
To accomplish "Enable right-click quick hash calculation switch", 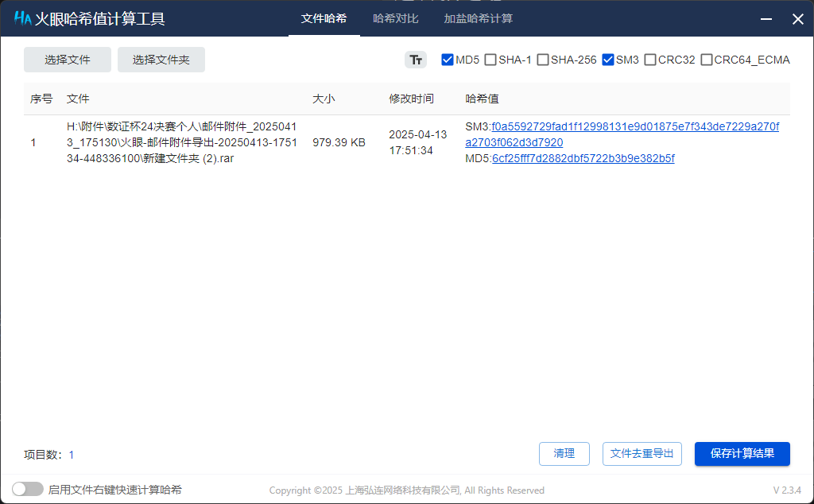I will point(28,489).
